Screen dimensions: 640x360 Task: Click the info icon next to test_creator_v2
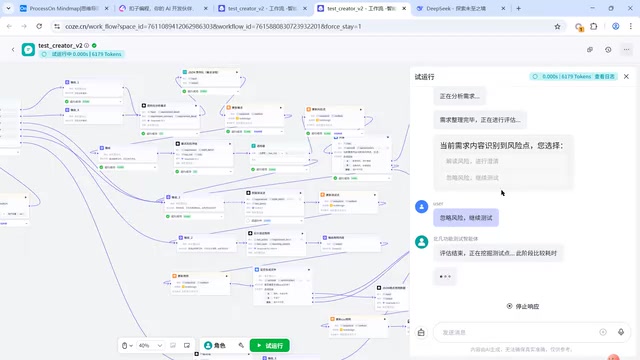click(87, 45)
